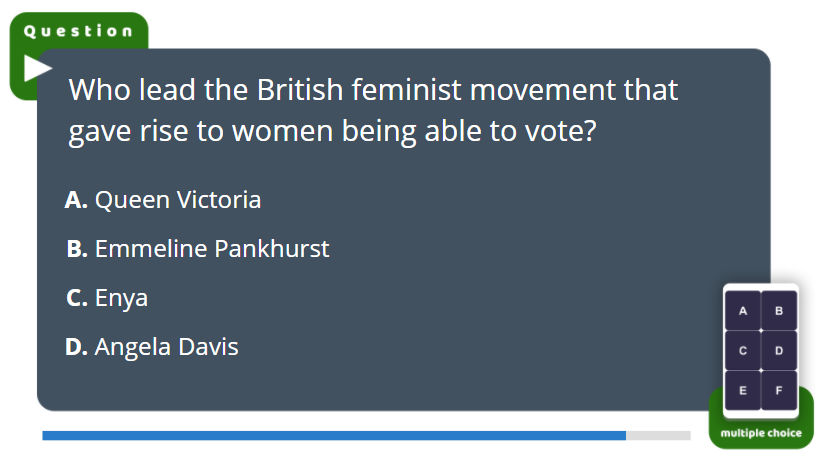
Task: Tap keypad button A
Action: coord(742,311)
